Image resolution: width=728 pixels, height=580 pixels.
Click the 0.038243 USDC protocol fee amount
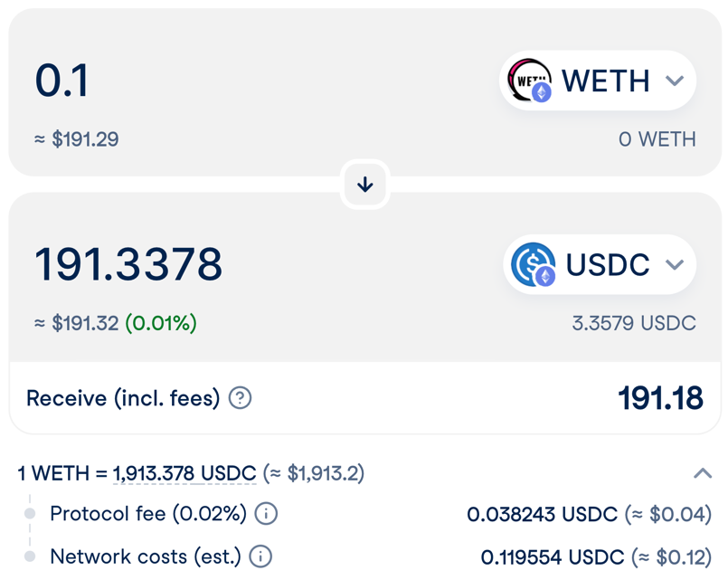pos(542,514)
